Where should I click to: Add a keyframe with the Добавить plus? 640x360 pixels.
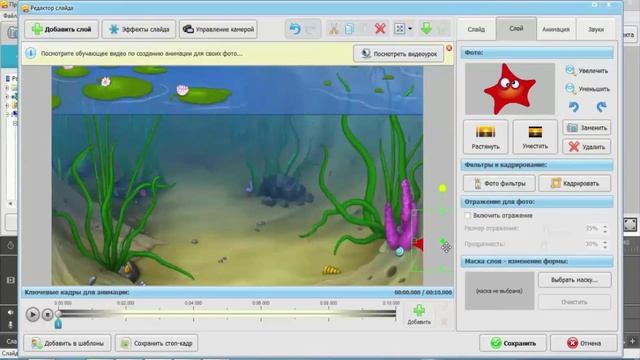(x=419, y=314)
